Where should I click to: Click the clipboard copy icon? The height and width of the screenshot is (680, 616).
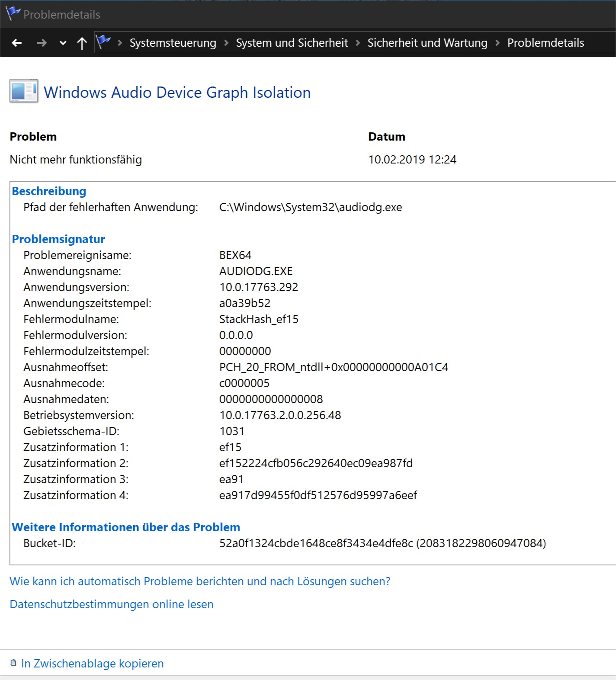click(x=13, y=663)
